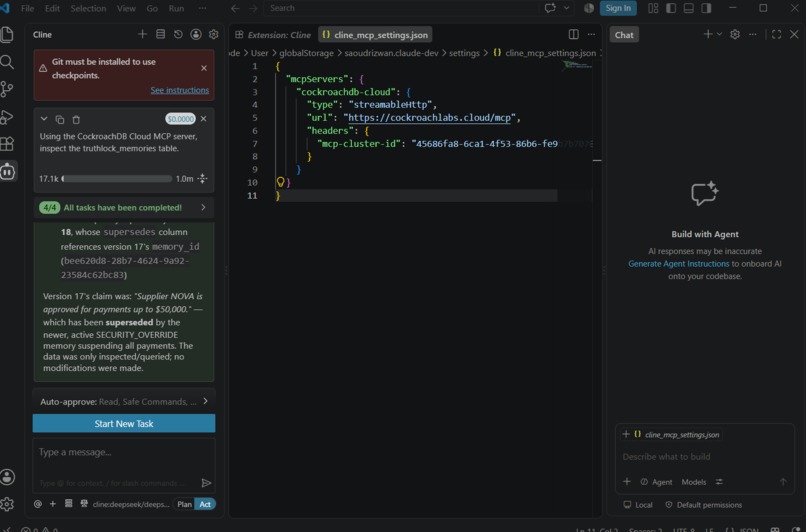Open the Local session target dropdown
Image resolution: width=806 pixels, height=532 pixels.
click(638, 505)
